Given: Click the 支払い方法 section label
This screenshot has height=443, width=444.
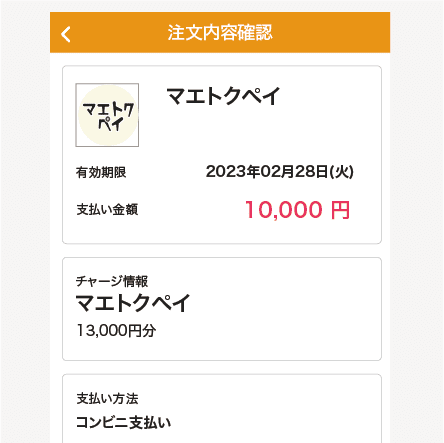Looking at the screenshot, I should 107,399.
